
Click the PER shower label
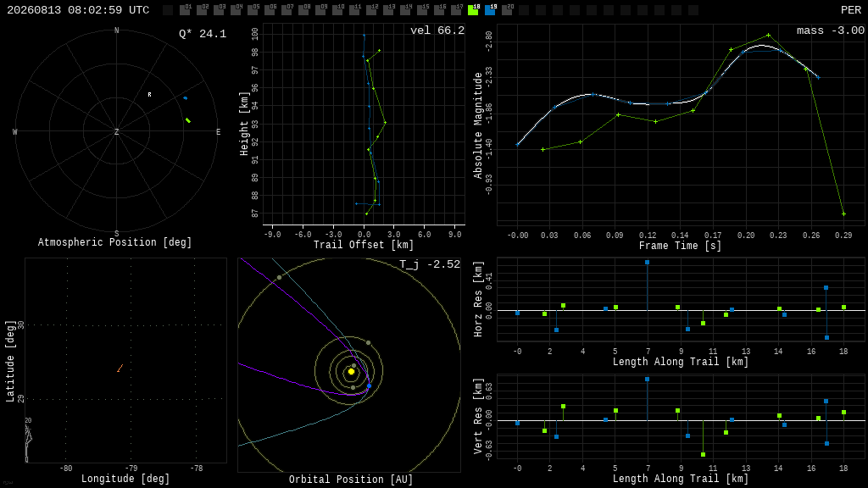pyautogui.click(x=851, y=10)
